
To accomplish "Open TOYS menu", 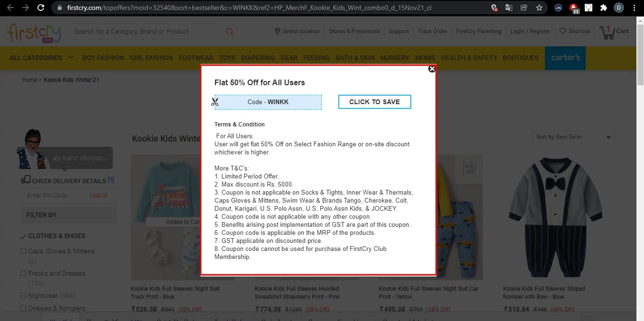I will [x=227, y=58].
